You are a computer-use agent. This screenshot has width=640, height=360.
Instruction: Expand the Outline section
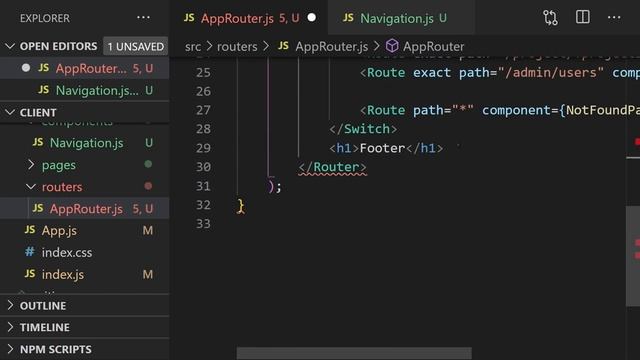10,305
